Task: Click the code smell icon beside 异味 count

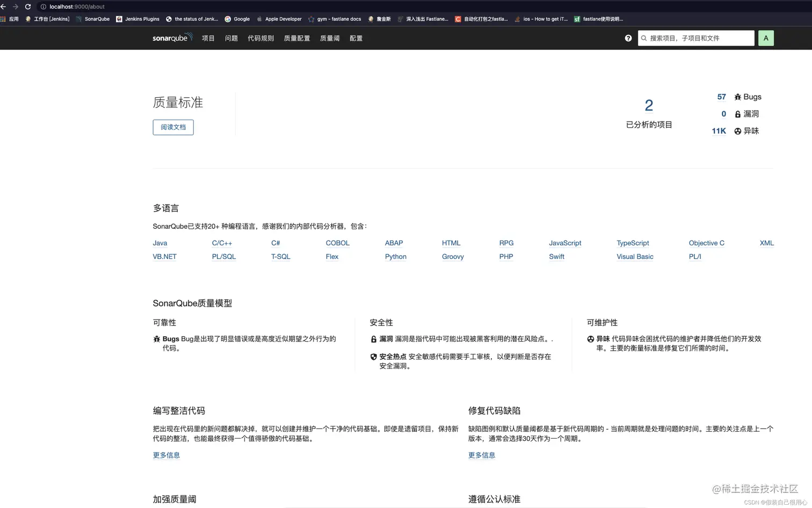Action: (738, 131)
